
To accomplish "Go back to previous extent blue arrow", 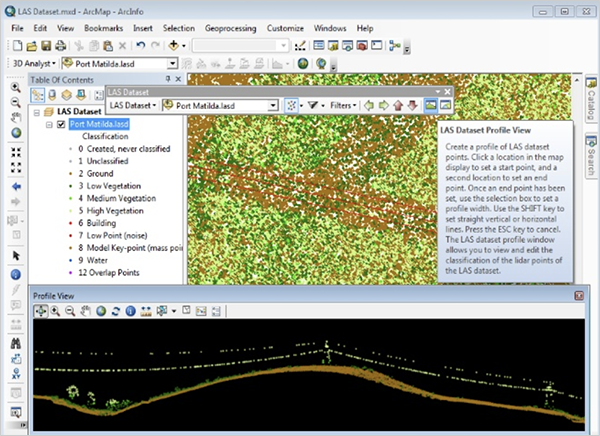I will point(16,186).
